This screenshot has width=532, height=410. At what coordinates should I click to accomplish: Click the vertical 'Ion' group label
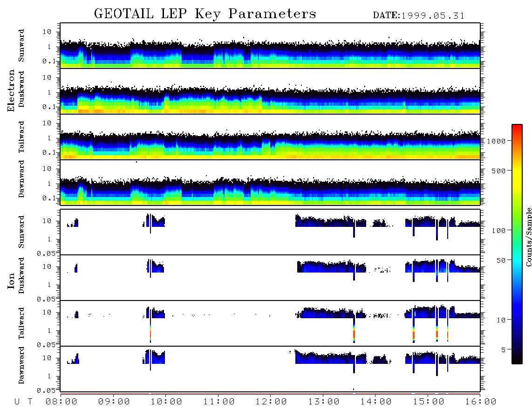pyautogui.click(x=11, y=280)
